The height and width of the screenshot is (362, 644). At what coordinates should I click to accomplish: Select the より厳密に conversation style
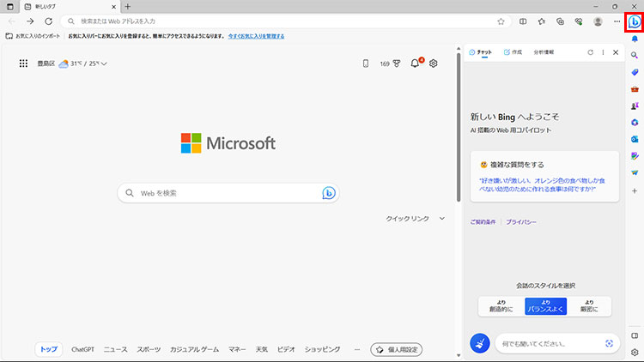point(589,306)
